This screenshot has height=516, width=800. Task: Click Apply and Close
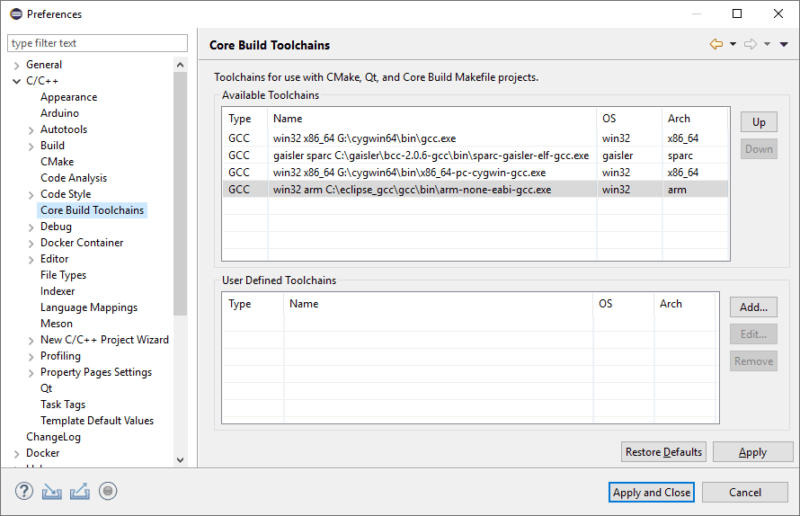pyautogui.click(x=652, y=493)
